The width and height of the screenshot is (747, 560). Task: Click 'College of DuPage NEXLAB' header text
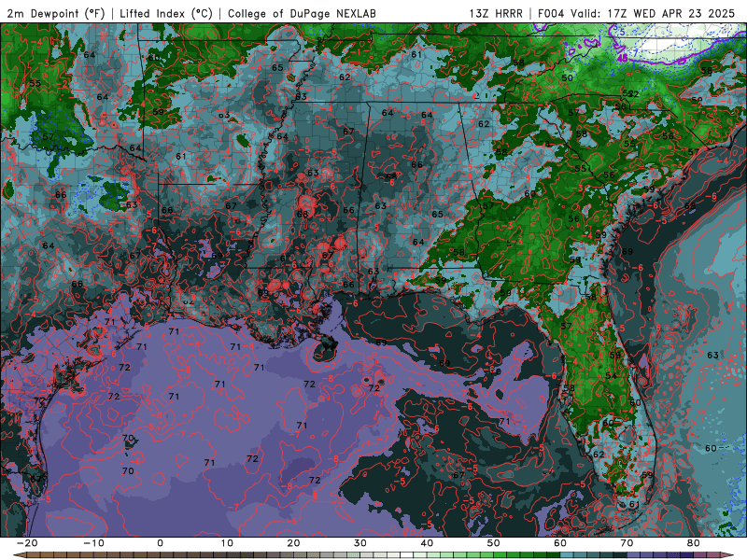pyautogui.click(x=302, y=14)
